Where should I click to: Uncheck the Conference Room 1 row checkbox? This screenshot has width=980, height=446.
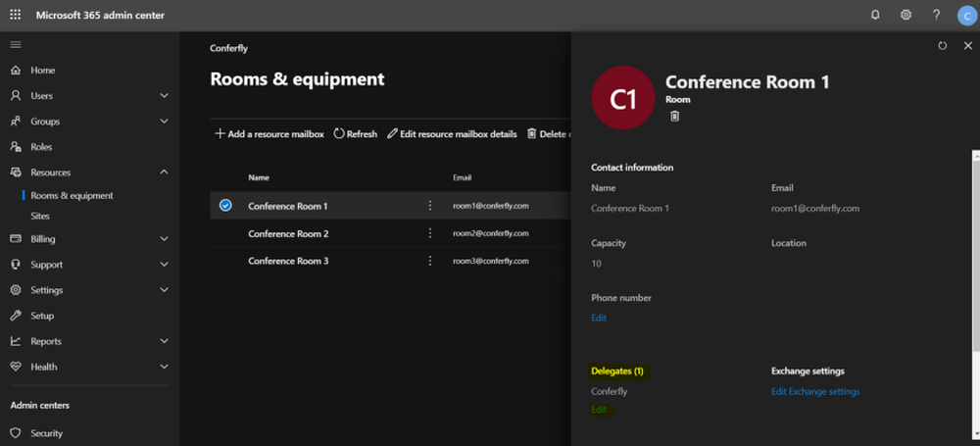(x=225, y=205)
